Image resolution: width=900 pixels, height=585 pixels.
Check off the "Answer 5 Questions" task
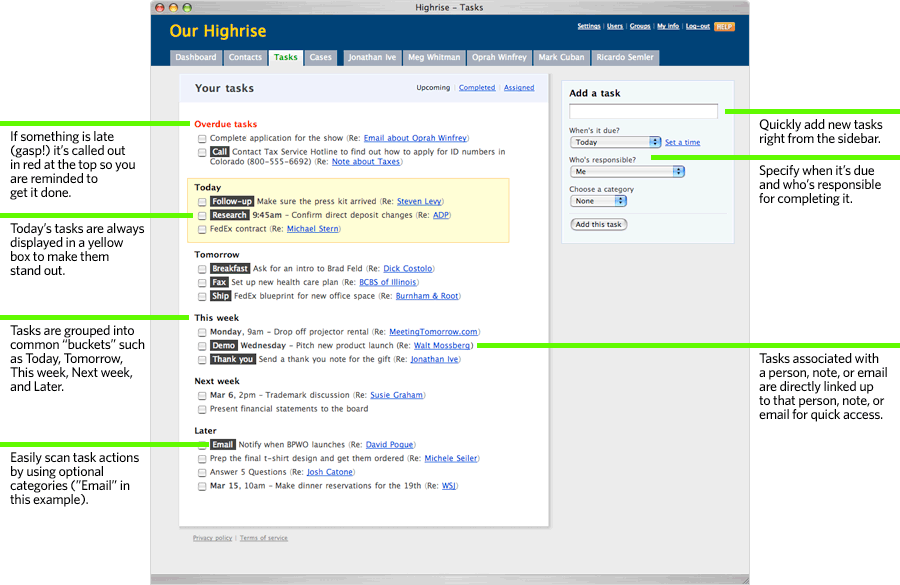click(202, 473)
